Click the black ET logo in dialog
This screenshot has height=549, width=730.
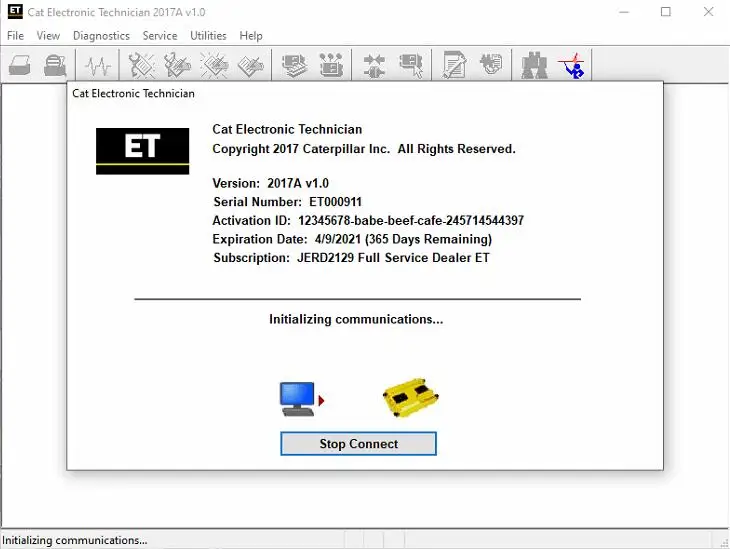142,149
